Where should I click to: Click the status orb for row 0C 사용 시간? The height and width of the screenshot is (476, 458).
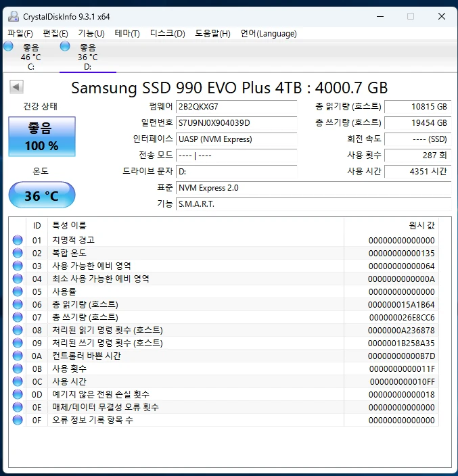pos(18,381)
